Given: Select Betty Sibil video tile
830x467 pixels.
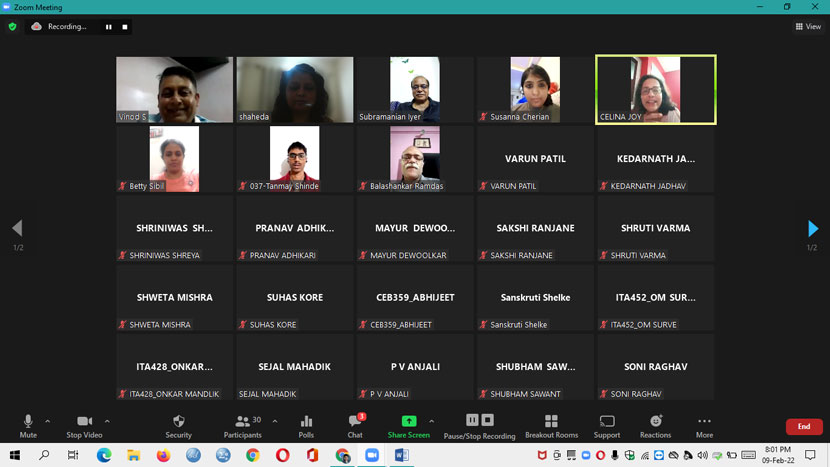Looking at the screenshot, I should (x=174, y=159).
